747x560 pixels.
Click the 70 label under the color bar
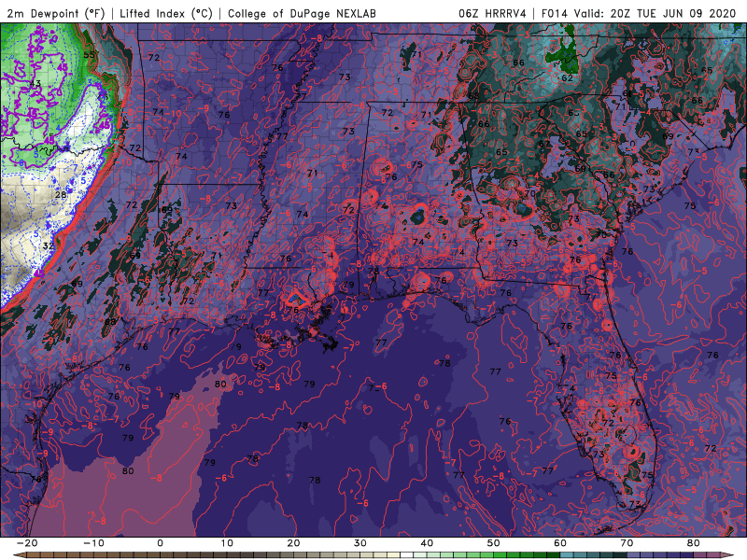point(627,543)
